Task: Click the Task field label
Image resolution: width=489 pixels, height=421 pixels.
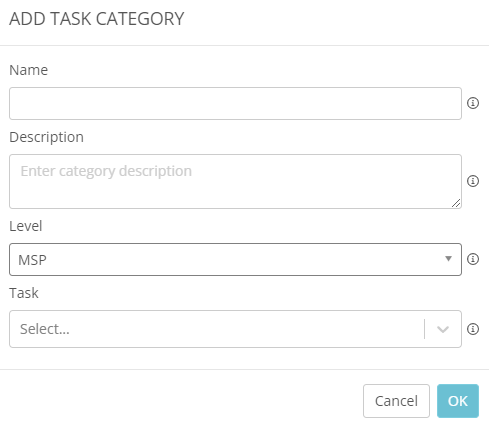Action: tap(24, 293)
